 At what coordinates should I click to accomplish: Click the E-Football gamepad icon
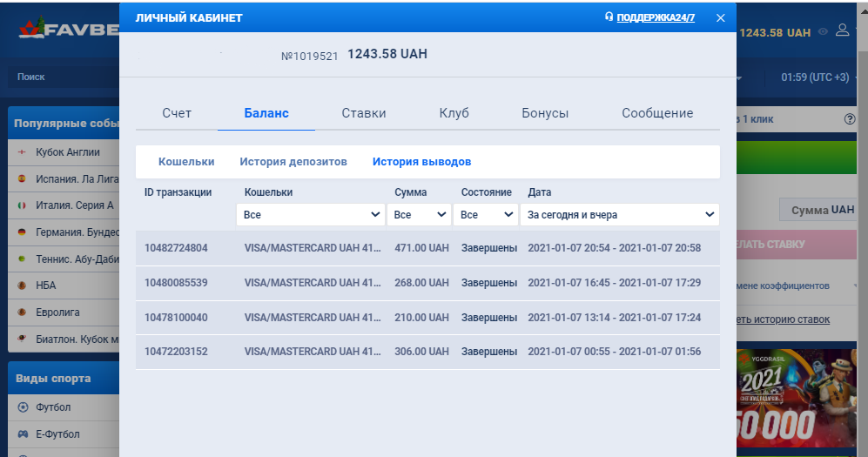(23, 434)
